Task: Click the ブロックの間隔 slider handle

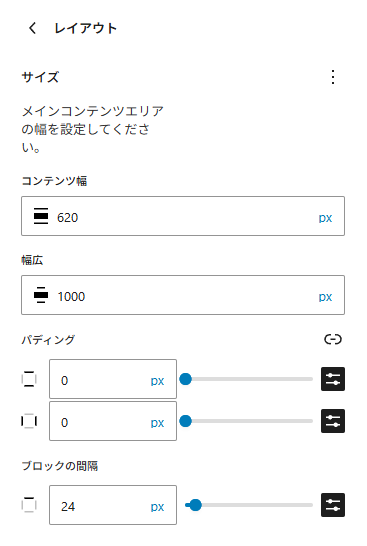Action: tap(195, 505)
